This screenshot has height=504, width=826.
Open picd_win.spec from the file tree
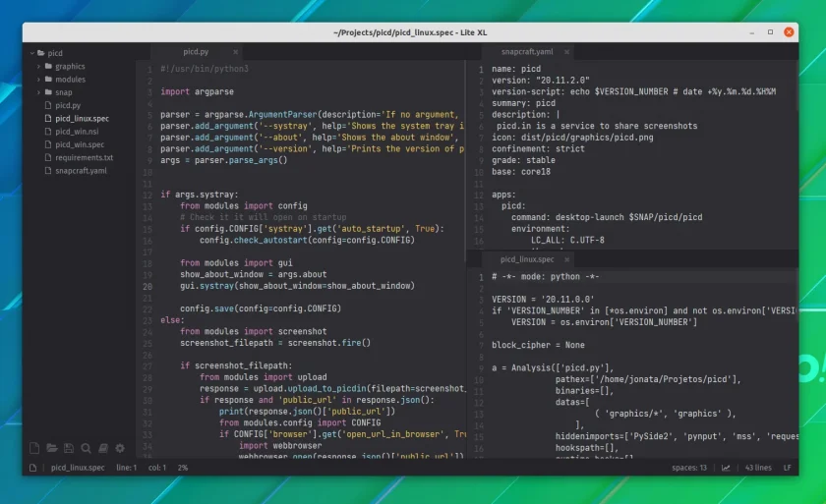point(80,144)
